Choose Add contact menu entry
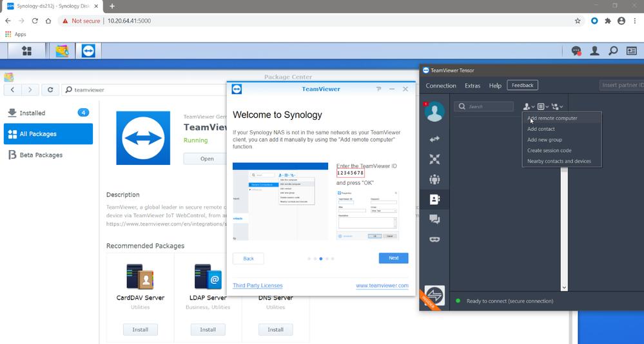 click(561, 129)
